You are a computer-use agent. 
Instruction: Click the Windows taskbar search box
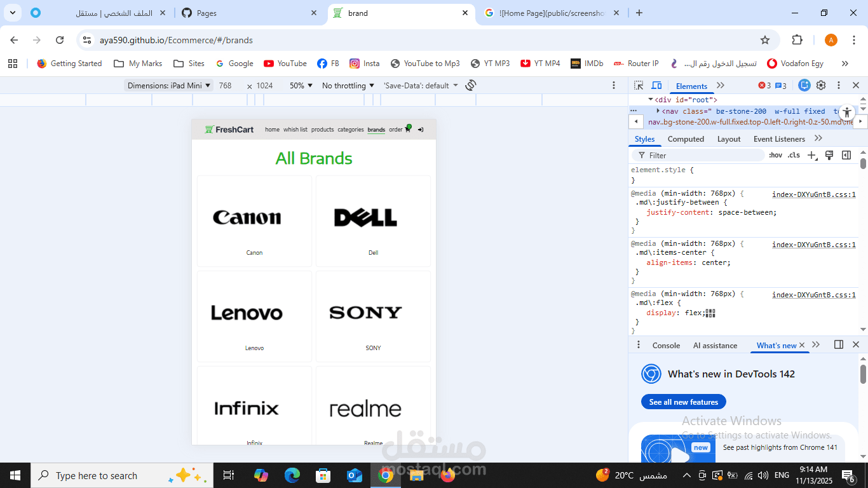(121, 475)
